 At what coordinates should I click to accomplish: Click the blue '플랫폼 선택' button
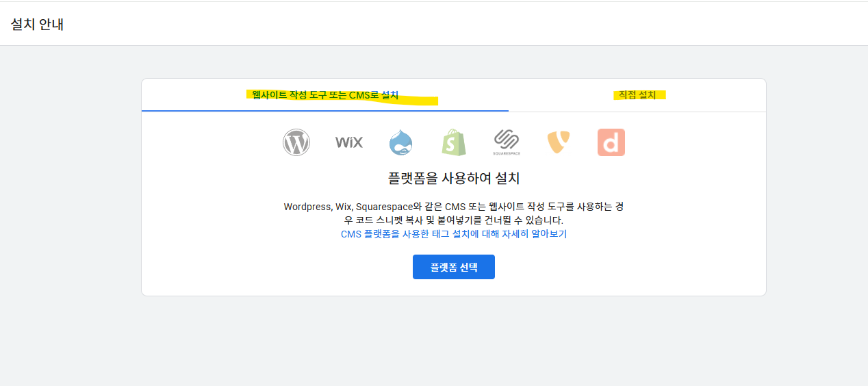click(454, 267)
